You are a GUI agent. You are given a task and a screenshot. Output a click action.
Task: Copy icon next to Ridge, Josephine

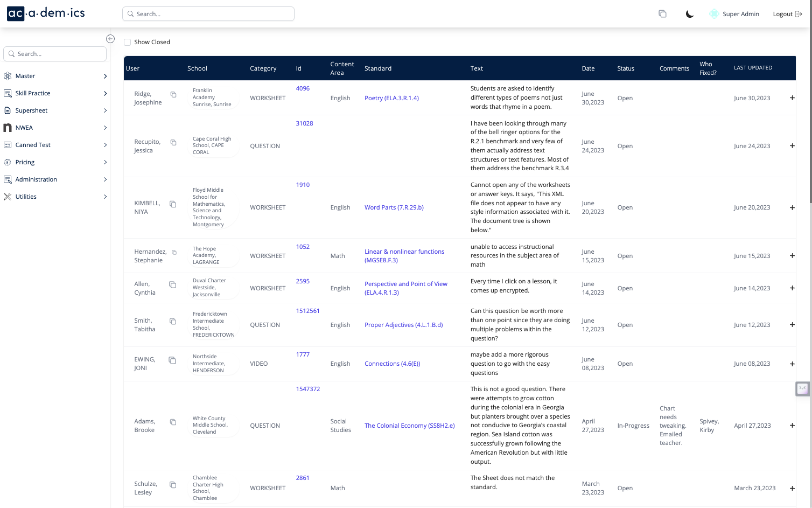(x=173, y=94)
